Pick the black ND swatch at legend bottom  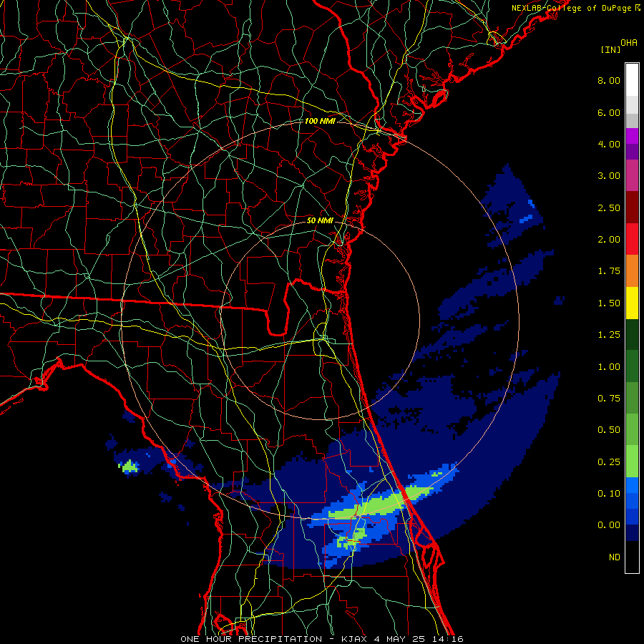(x=632, y=557)
